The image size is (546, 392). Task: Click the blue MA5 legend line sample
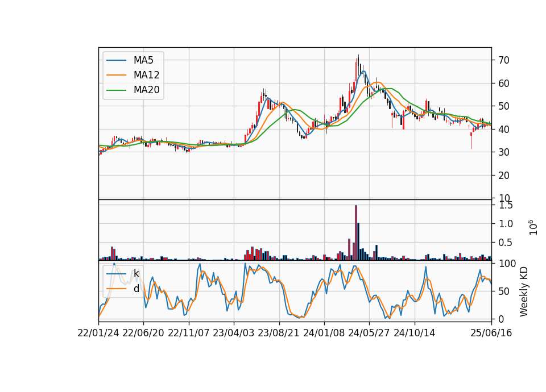pos(116,60)
